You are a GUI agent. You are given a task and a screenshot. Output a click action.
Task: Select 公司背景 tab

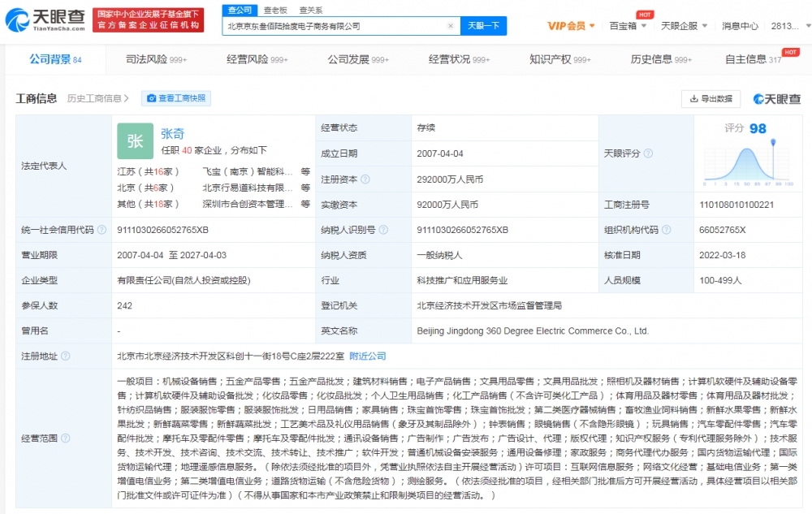[55, 59]
